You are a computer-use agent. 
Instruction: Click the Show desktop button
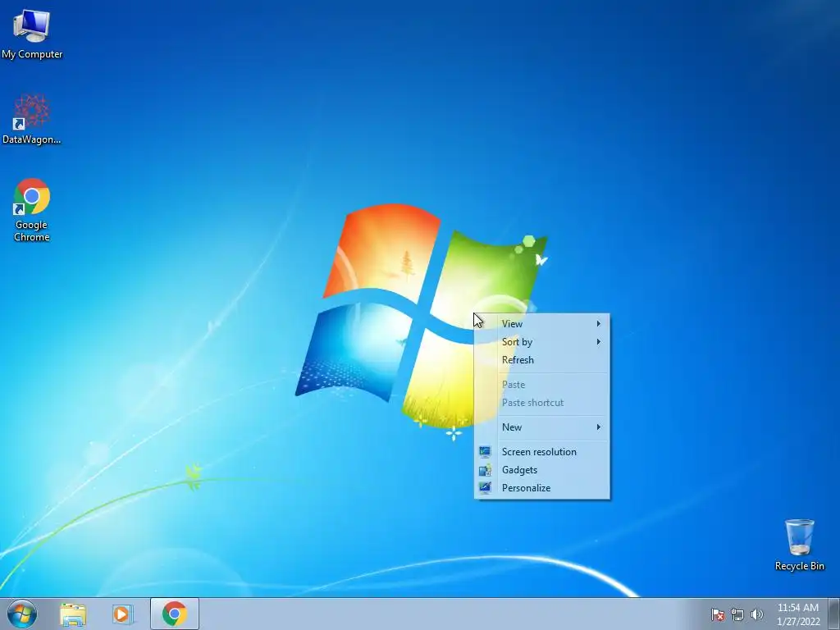[x=834, y=614]
